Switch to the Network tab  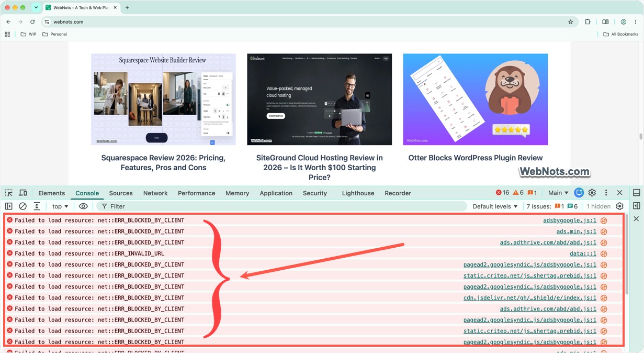coord(155,193)
